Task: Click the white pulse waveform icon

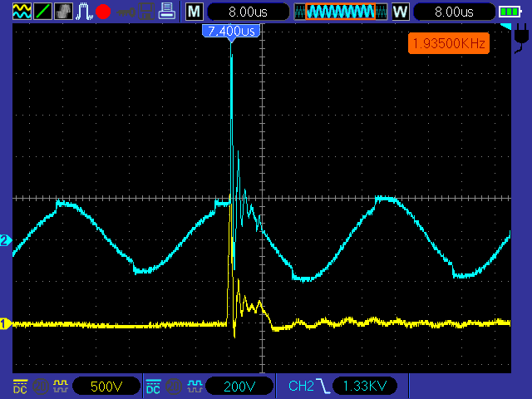Action: point(84,12)
